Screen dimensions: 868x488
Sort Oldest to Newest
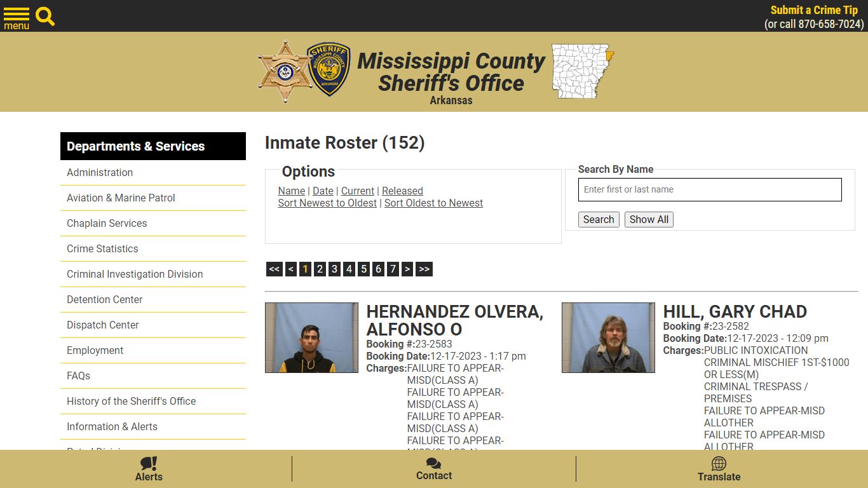(433, 203)
